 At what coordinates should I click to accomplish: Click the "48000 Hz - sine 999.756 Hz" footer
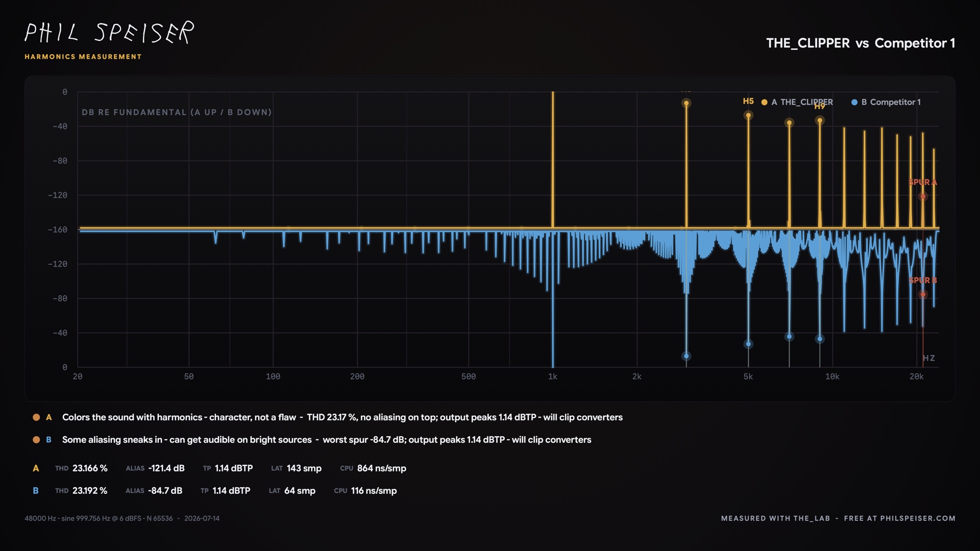coord(122,518)
